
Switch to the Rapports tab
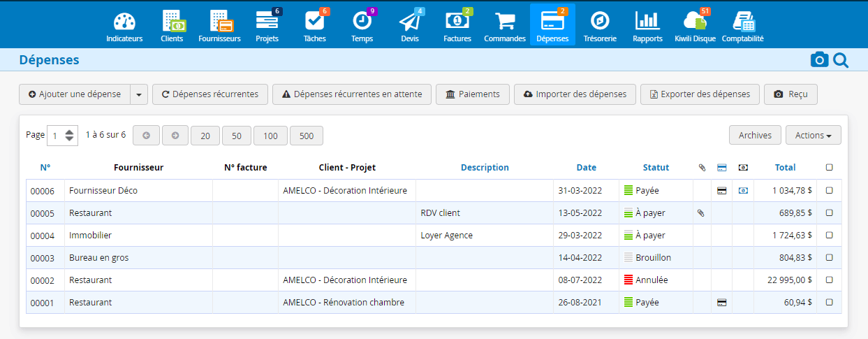tap(647, 26)
